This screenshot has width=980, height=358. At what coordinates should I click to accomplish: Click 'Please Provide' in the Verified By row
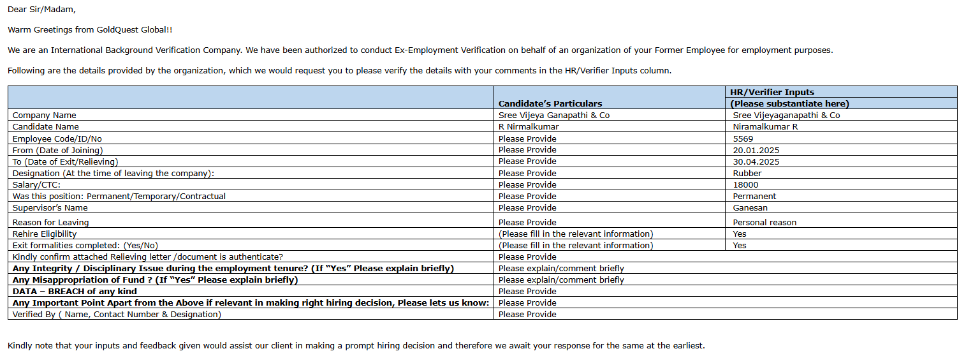(x=527, y=314)
